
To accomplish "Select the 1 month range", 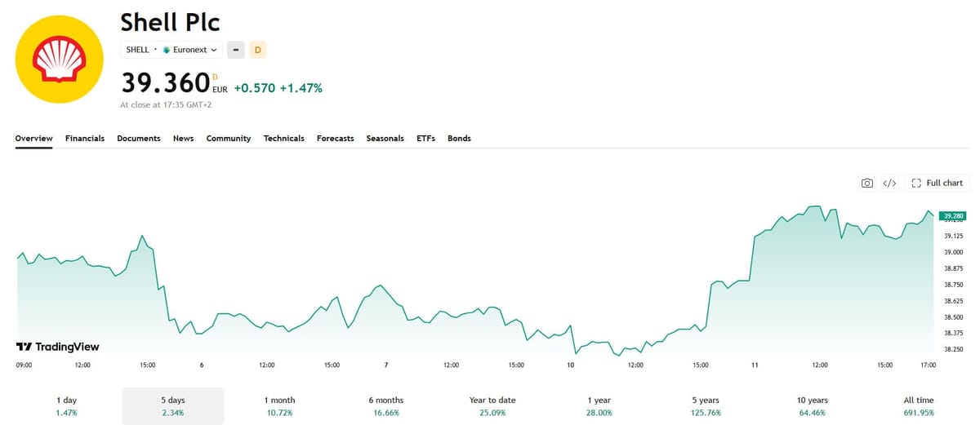I will click(279, 406).
